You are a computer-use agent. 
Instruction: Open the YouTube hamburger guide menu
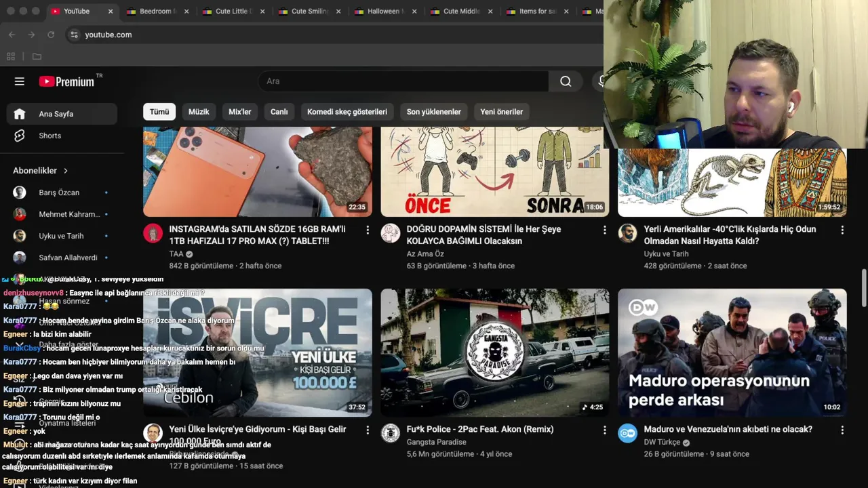coord(20,81)
